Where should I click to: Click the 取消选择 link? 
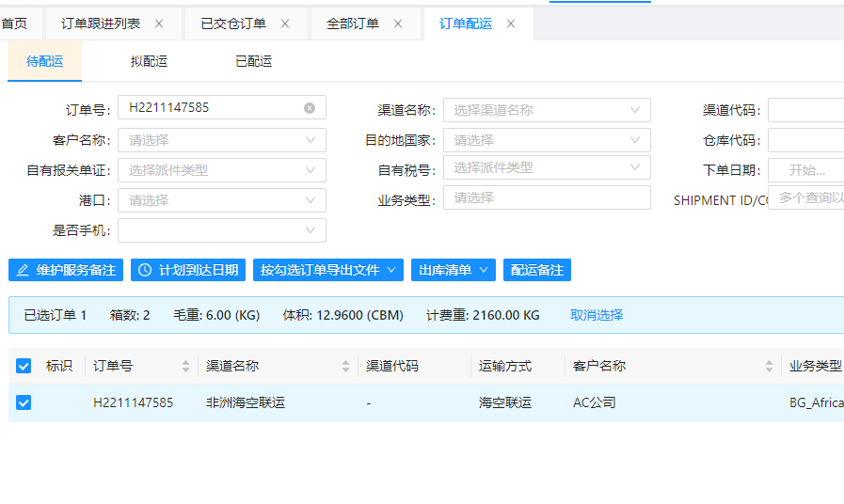tap(597, 315)
